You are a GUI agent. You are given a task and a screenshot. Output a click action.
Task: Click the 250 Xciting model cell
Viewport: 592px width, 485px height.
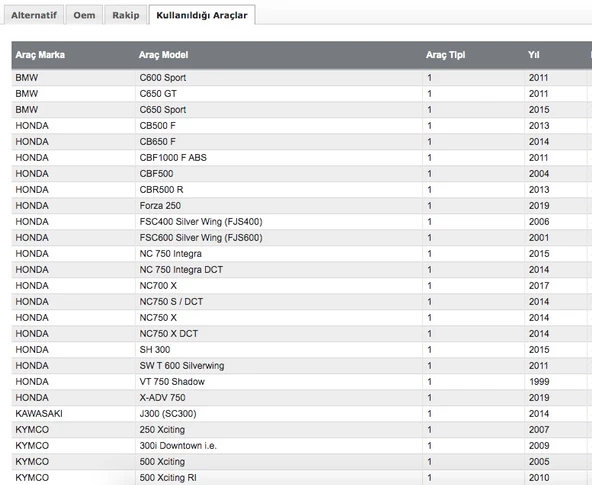click(x=279, y=430)
